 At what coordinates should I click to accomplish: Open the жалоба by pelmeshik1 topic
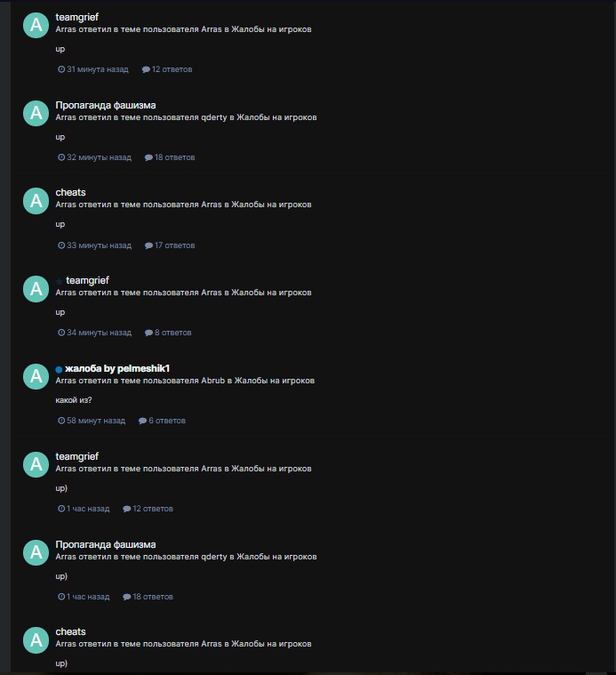click(117, 368)
